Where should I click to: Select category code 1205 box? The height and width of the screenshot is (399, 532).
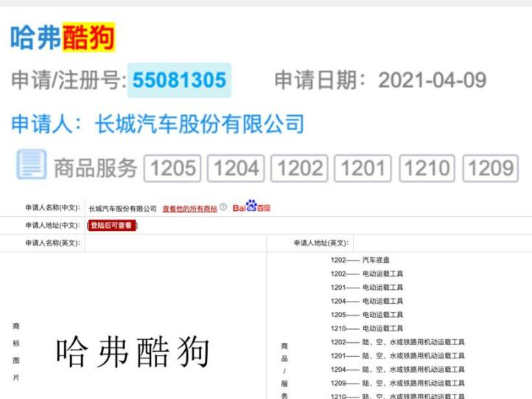pyautogui.click(x=172, y=168)
